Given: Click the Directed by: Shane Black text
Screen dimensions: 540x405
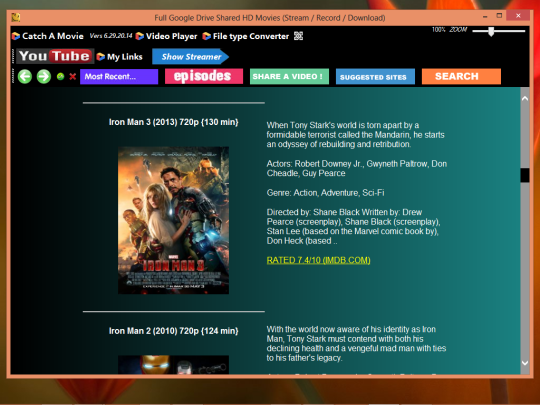Looking at the screenshot, I should [353, 226].
